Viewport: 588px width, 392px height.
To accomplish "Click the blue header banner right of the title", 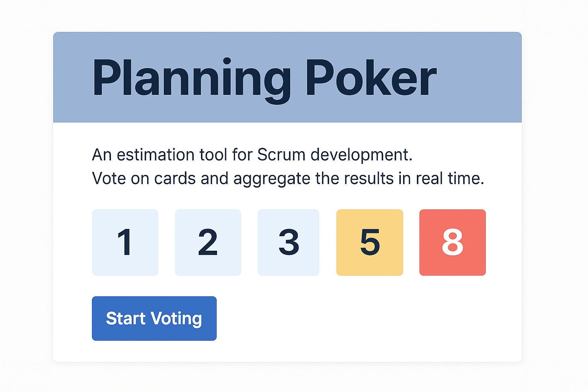I will tap(479, 77).
